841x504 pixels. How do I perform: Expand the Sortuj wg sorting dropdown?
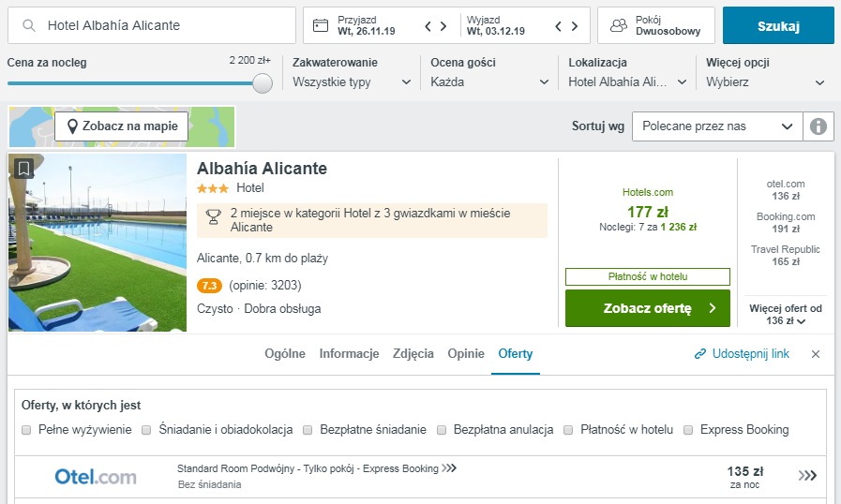tap(717, 126)
